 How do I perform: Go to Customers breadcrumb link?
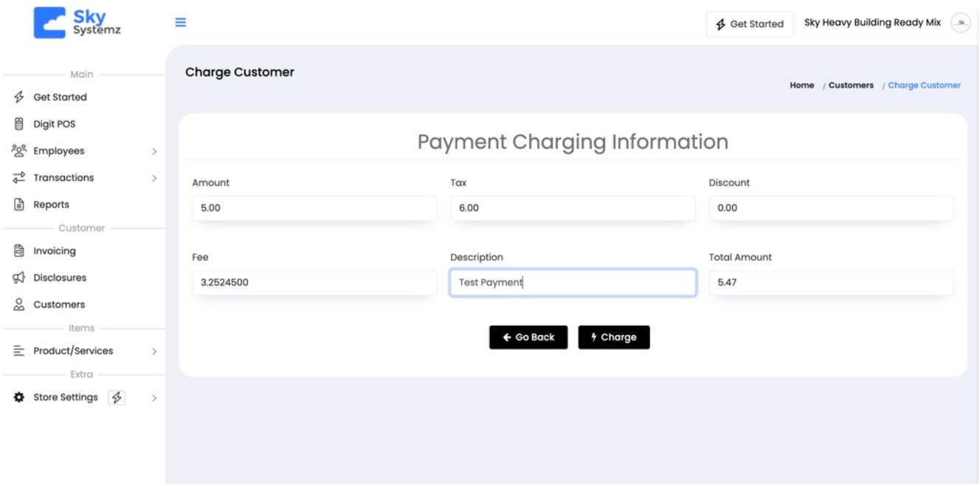(x=851, y=86)
